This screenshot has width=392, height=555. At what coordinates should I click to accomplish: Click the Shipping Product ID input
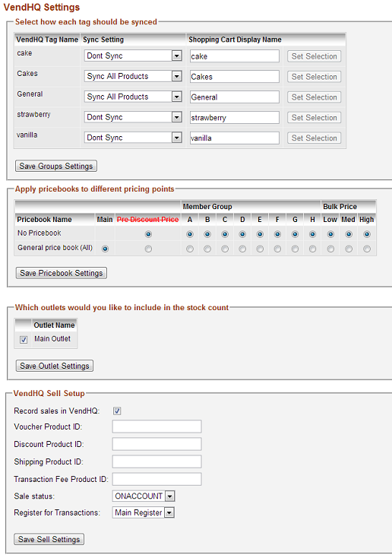pyautogui.click(x=156, y=461)
